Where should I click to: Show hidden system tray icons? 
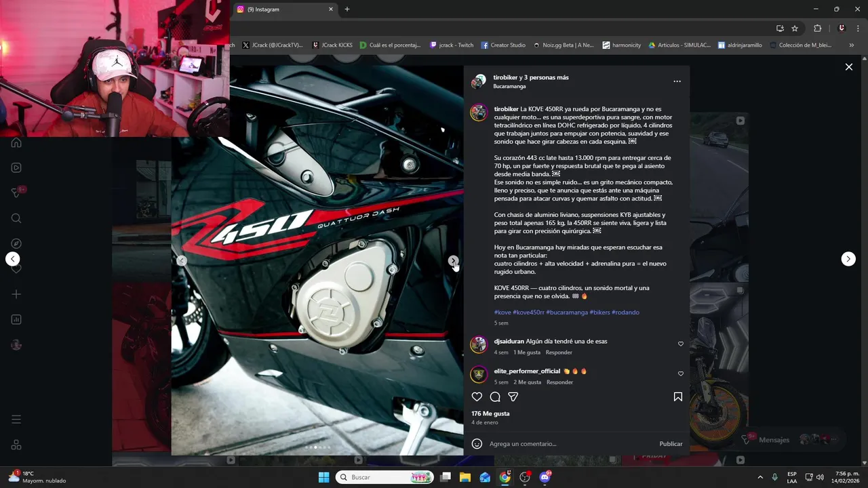759,477
